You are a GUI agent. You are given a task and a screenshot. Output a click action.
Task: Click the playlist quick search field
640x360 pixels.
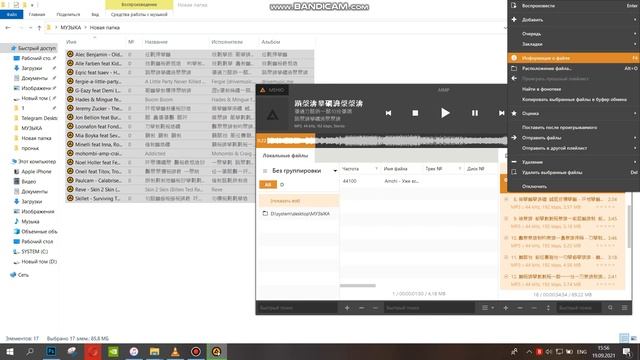(x=579, y=308)
